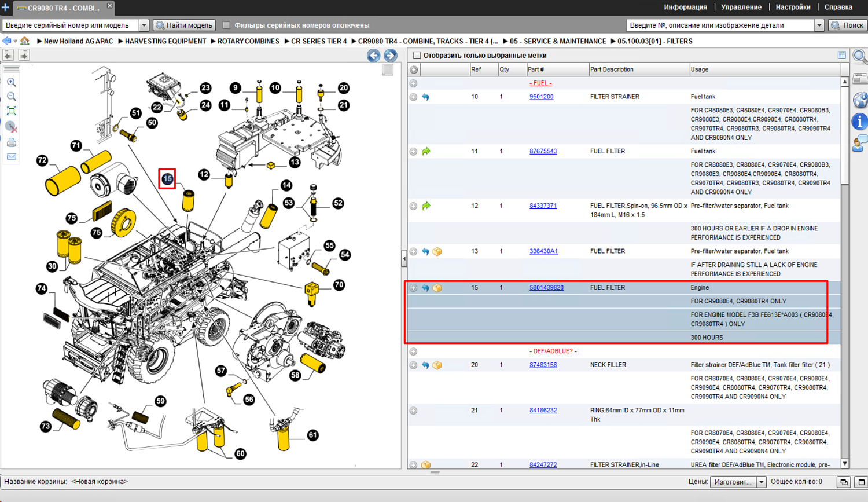The width and height of the screenshot is (868, 502).
Task: Open the navigation history dropdown arrow
Action: 15,41
